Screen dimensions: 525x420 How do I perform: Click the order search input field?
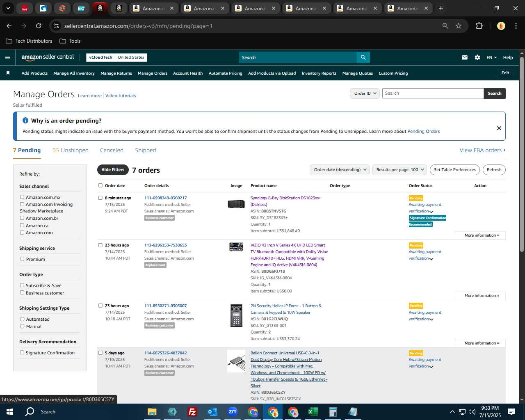[433, 94]
